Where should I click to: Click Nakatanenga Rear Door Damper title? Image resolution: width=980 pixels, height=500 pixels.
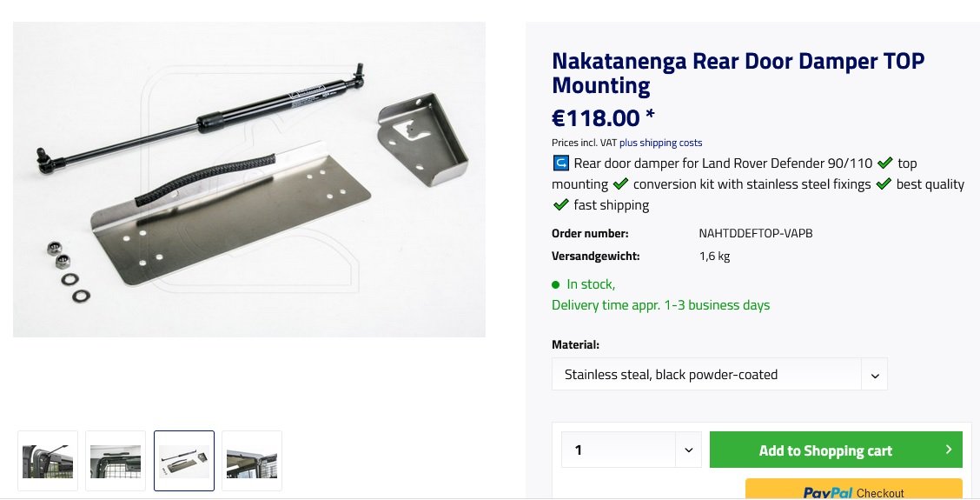point(738,73)
